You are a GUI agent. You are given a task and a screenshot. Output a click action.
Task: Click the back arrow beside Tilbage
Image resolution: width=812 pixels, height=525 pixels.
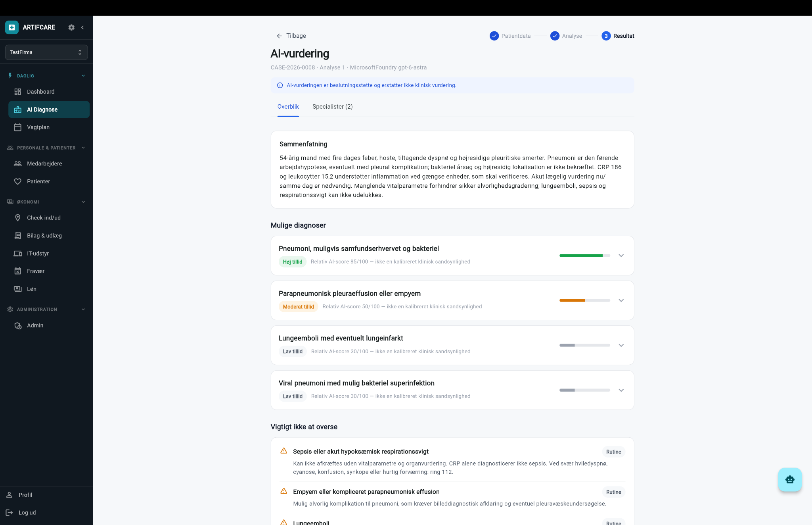point(279,36)
